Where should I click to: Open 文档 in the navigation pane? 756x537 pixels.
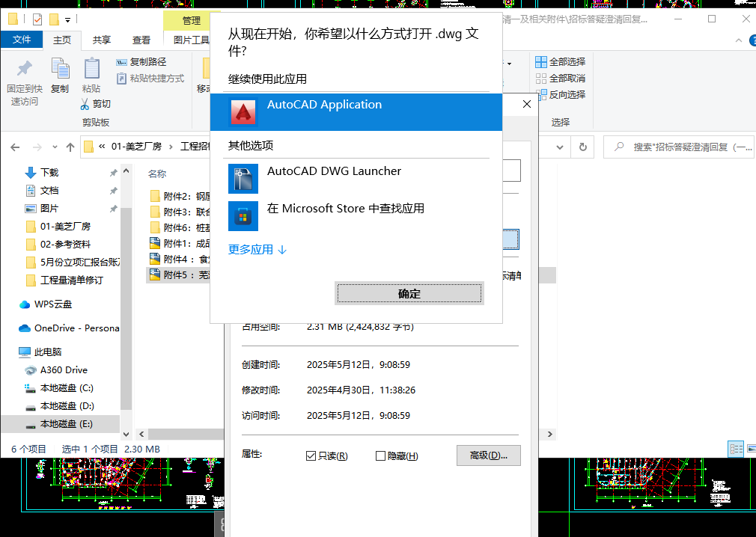pyautogui.click(x=49, y=190)
